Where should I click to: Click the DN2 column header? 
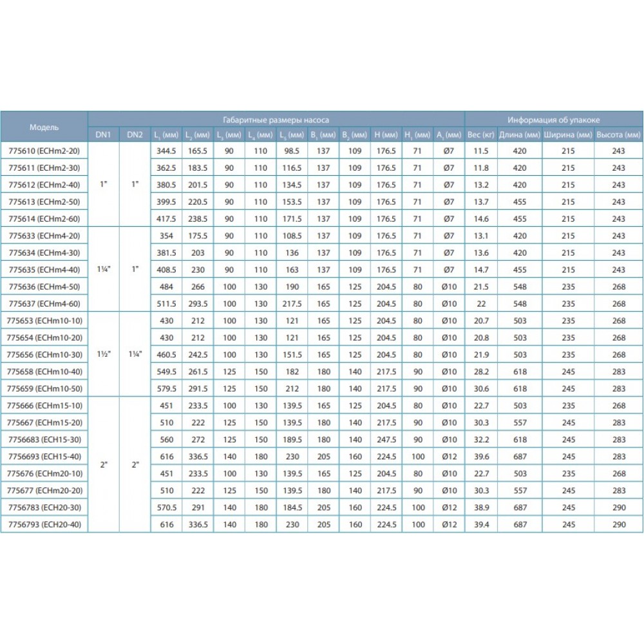tap(135, 135)
